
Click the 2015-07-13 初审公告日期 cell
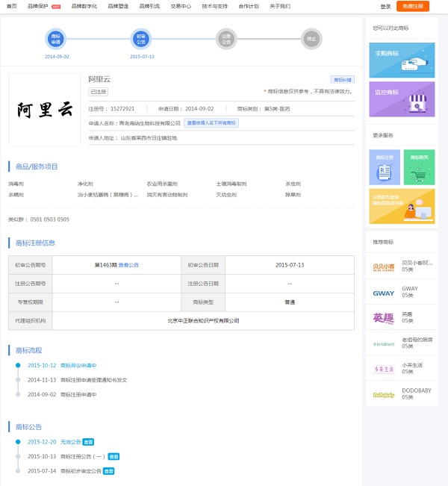coord(290,265)
